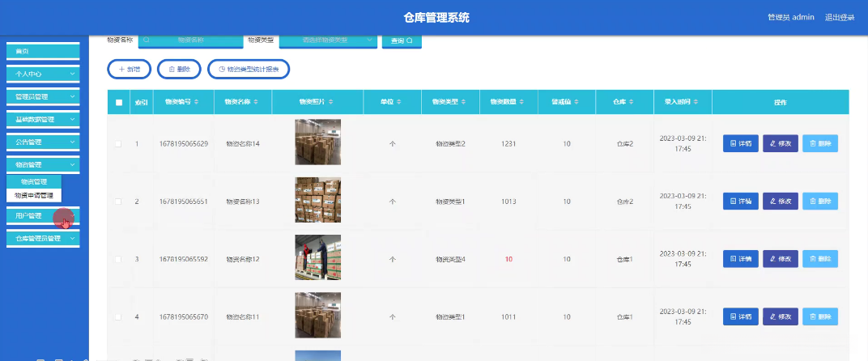The height and width of the screenshot is (361, 868).
Task: Click quantity value 1013
Action: pyautogui.click(x=508, y=202)
